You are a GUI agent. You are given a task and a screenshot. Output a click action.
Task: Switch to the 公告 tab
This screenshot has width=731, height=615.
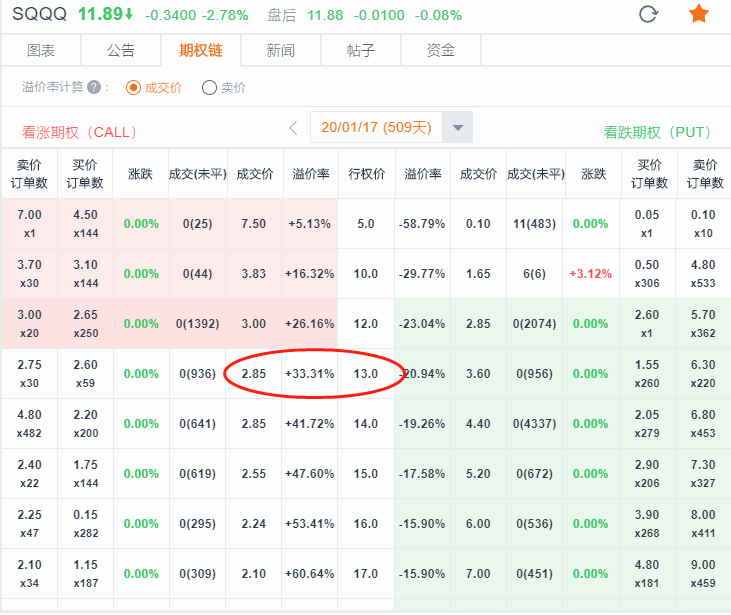click(x=121, y=50)
